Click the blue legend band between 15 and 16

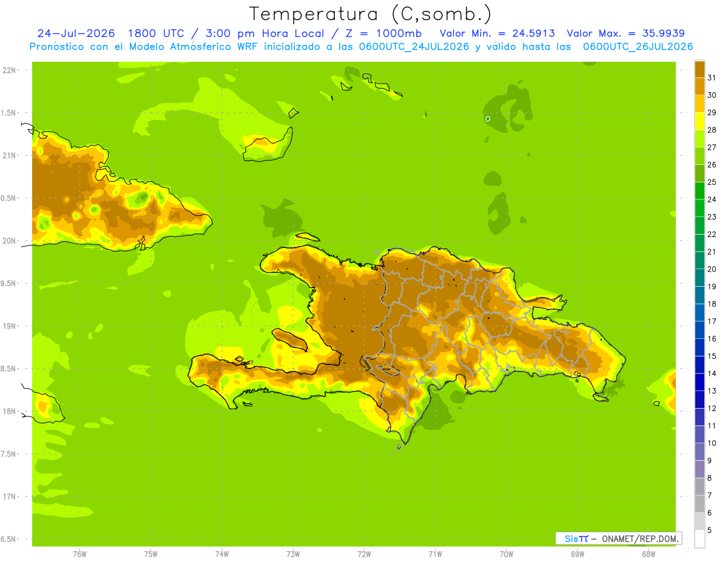coord(699,347)
